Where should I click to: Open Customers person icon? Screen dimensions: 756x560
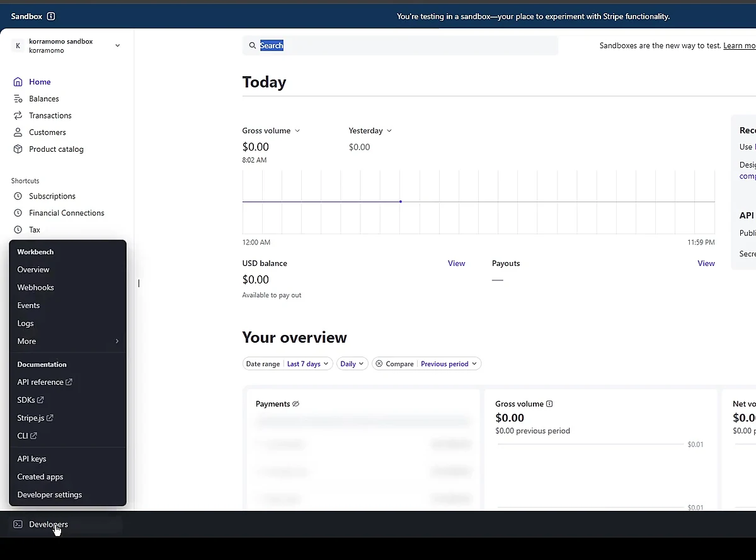(x=18, y=132)
